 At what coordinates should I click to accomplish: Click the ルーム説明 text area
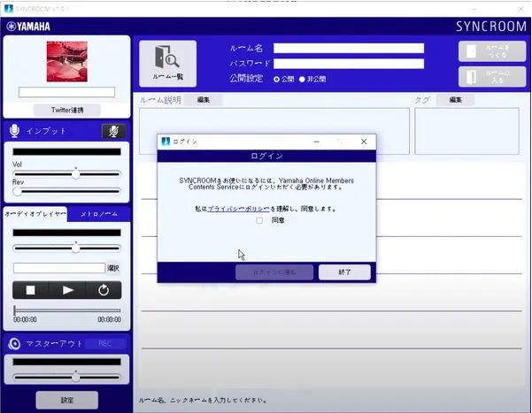pyautogui.click(x=274, y=131)
